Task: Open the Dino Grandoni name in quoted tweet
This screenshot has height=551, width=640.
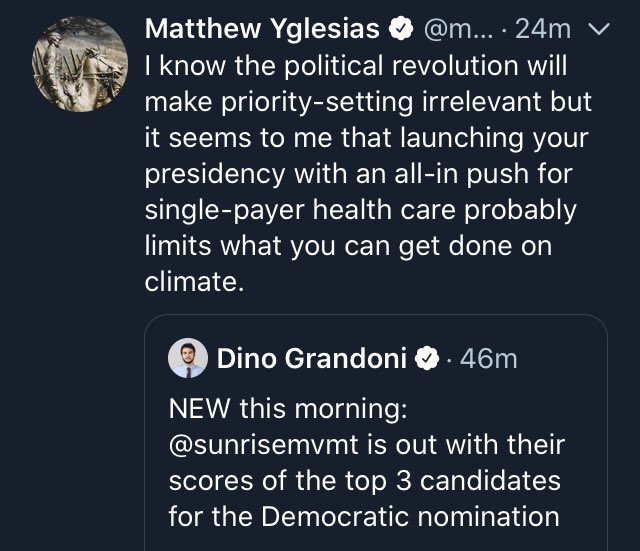Action: click(312, 358)
